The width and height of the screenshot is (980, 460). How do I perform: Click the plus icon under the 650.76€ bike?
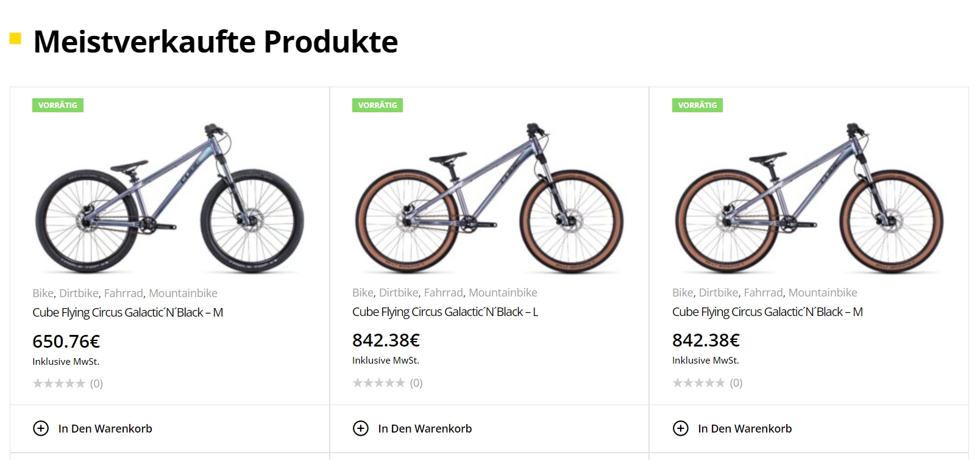(x=41, y=428)
